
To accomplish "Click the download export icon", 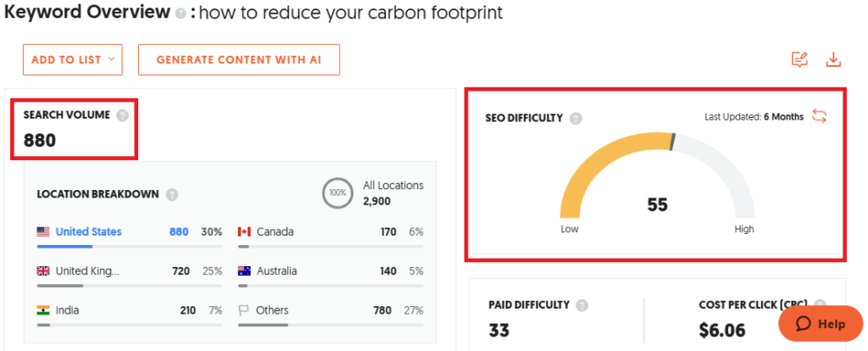I will [x=833, y=59].
